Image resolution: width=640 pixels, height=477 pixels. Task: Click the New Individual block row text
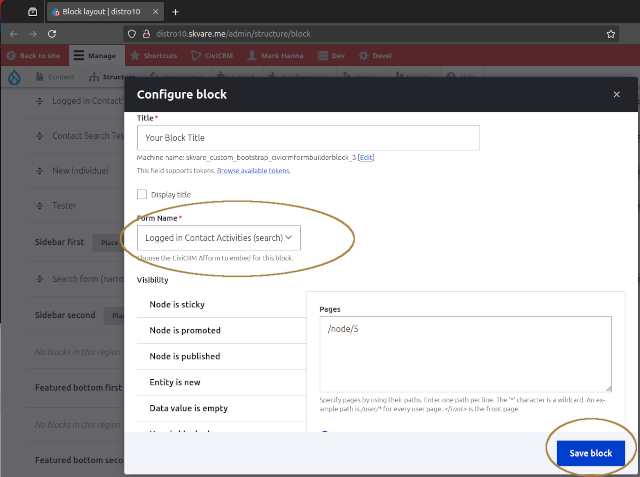tap(80, 171)
